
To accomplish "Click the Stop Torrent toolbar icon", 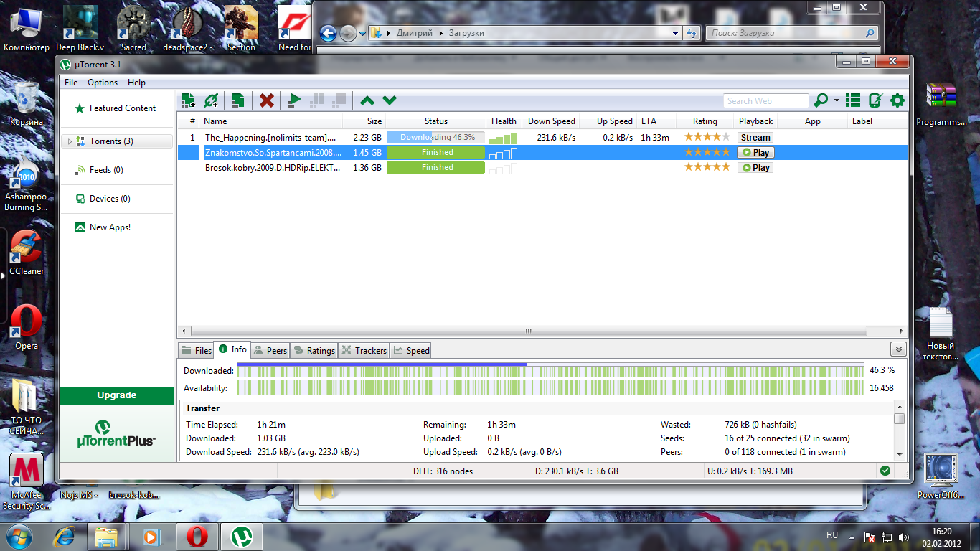I will pyautogui.click(x=339, y=100).
